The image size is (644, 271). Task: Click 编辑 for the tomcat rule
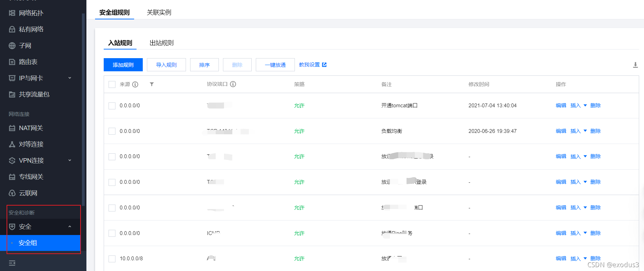tap(561, 106)
